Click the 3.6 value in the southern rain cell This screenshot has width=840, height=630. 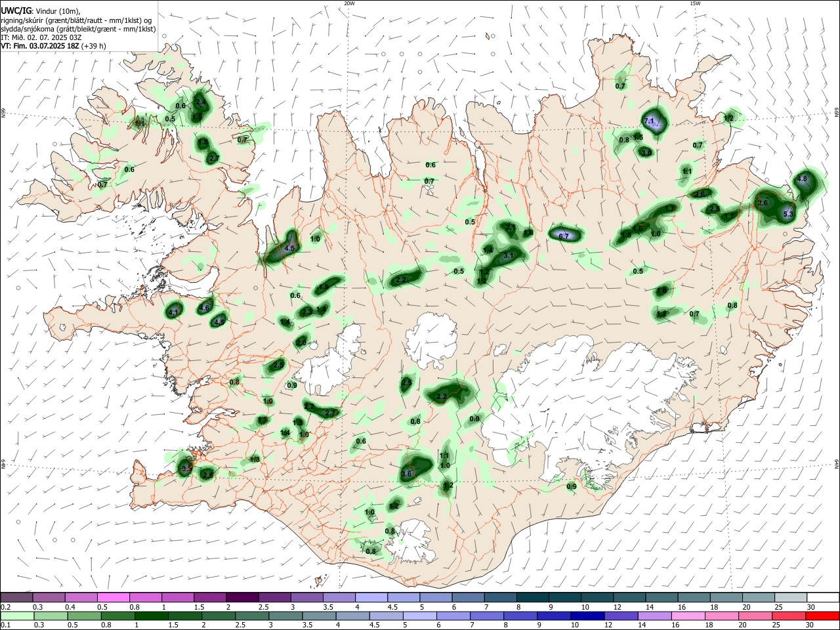(x=406, y=474)
